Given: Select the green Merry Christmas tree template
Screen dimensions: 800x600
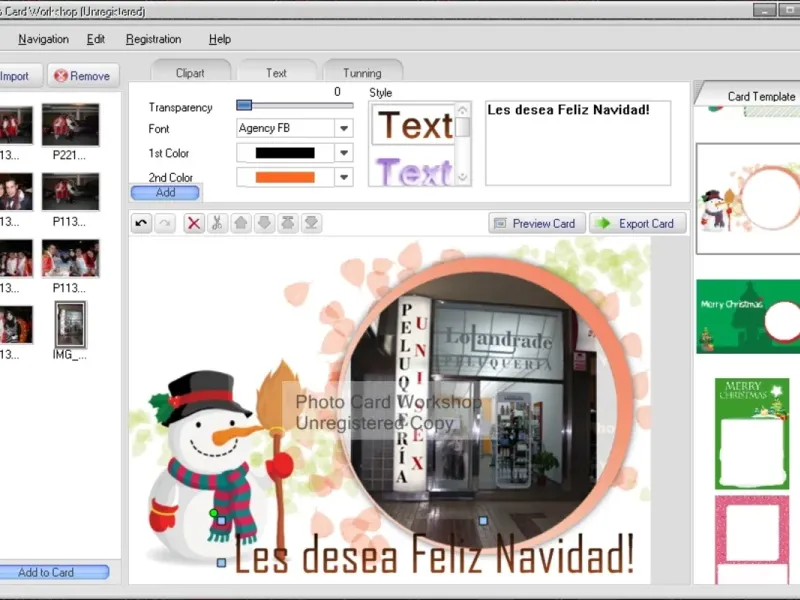Looking at the screenshot, I should 748,316.
